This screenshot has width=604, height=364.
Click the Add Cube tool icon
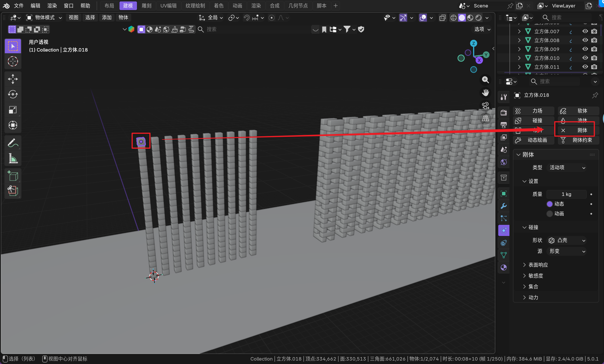(13, 176)
